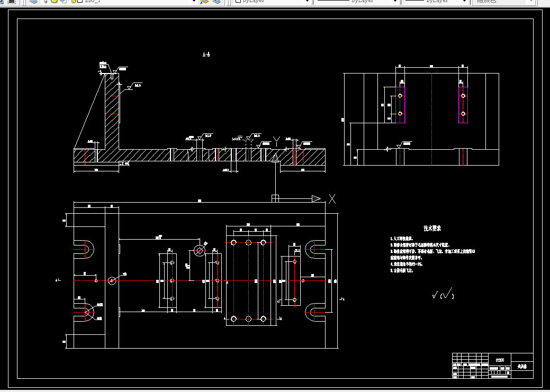Select the HT200 material cell in title block
This screenshot has height=392, width=550.
click(x=500, y=360)
